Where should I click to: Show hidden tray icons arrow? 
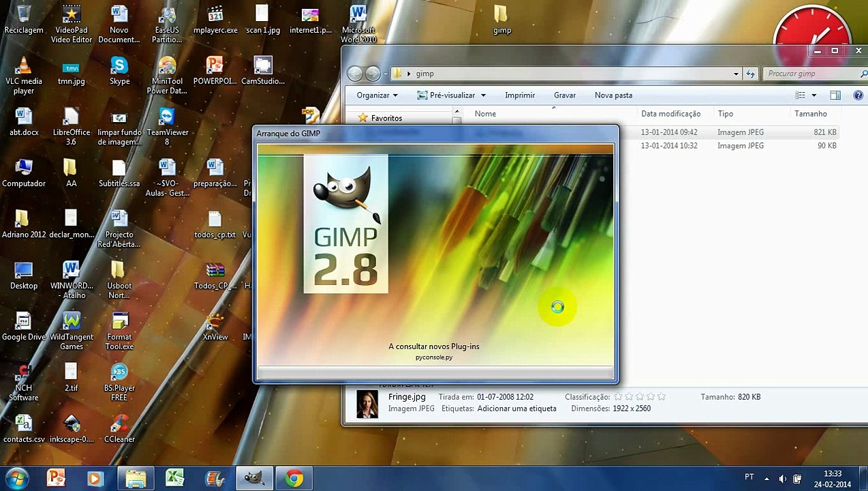tap(766, 479)
